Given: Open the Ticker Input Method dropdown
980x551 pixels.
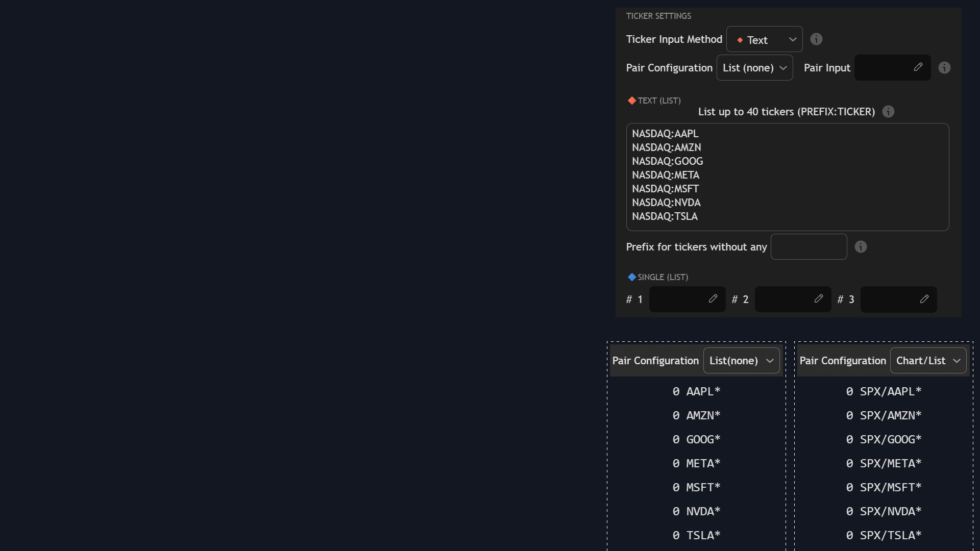Looking at the screenshot, I should [x=764, y=39].
